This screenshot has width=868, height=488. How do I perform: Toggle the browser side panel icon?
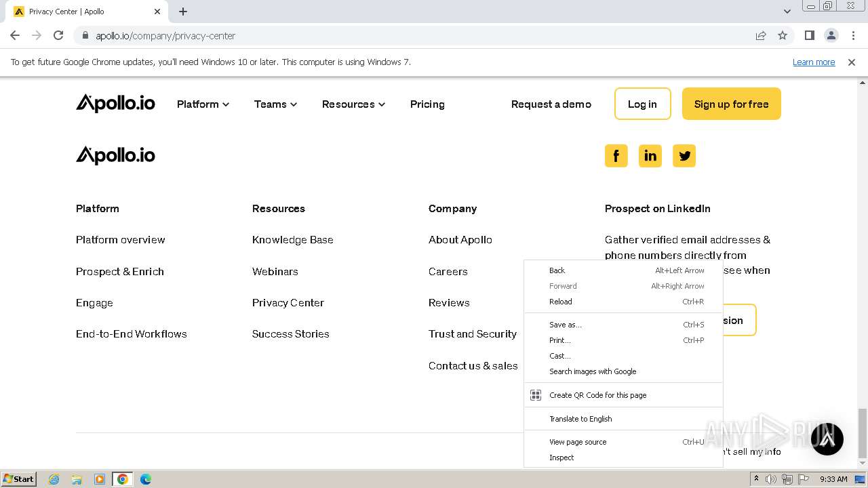click(809, 35)
